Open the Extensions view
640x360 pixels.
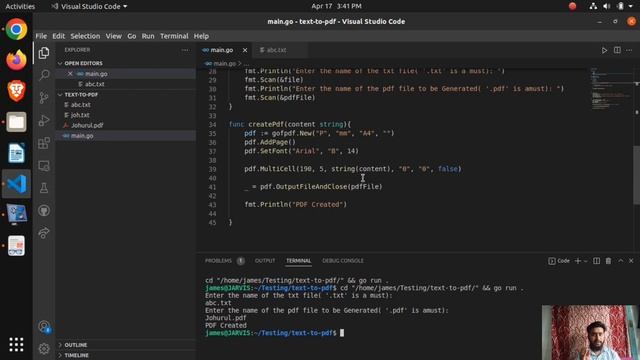click(44, 143)
